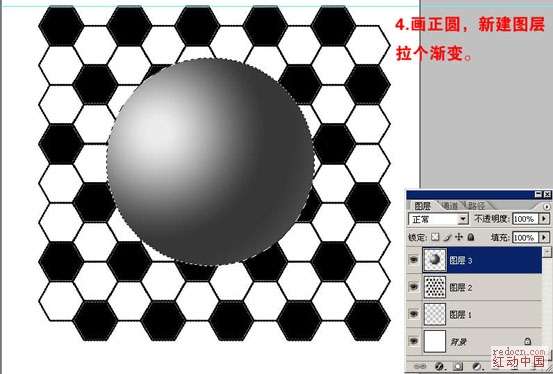Click the lock image pixels brush icon
Image resolution: width=553 pixels, height=374 pixels.
click(x=448, y=237)
